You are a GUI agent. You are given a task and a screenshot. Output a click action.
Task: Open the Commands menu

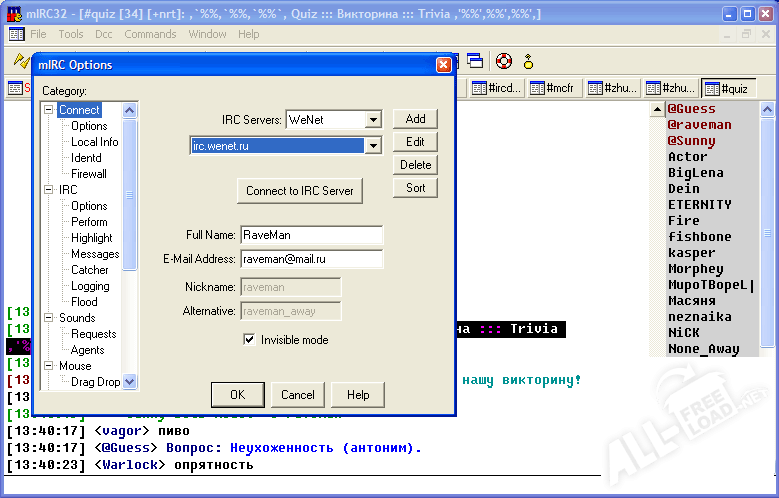pyautogui.click(x=150, y=34)
